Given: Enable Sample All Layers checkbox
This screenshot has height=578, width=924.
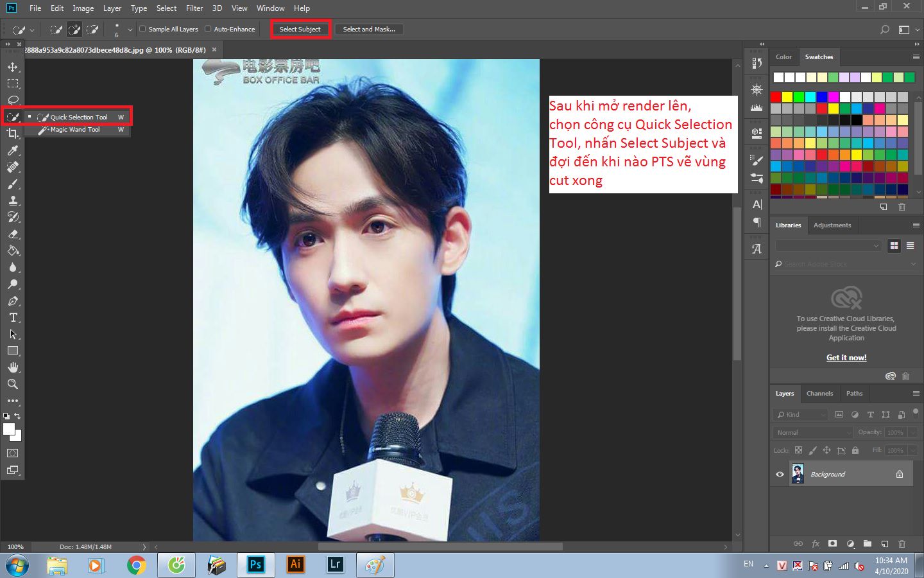Looking at the screenshot, I should (x=143, y=29).
